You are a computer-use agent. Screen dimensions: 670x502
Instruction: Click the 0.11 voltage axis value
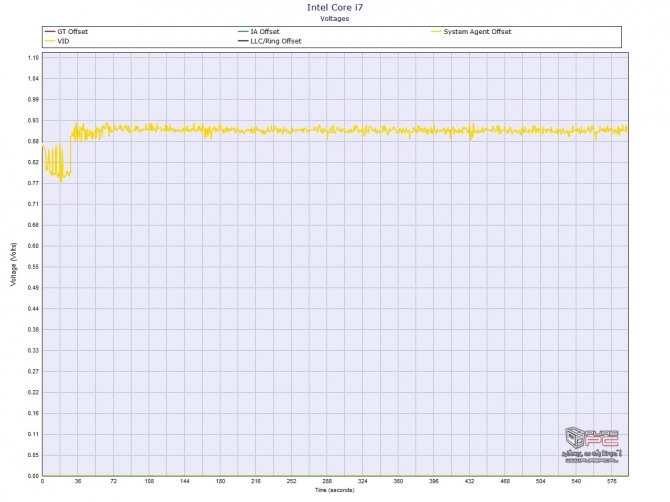coord(33,434)
